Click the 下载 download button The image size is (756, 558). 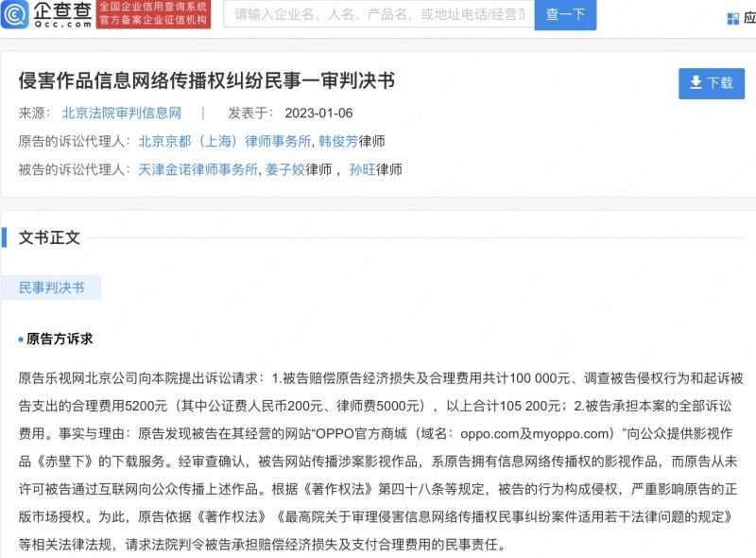pos(712,83)
